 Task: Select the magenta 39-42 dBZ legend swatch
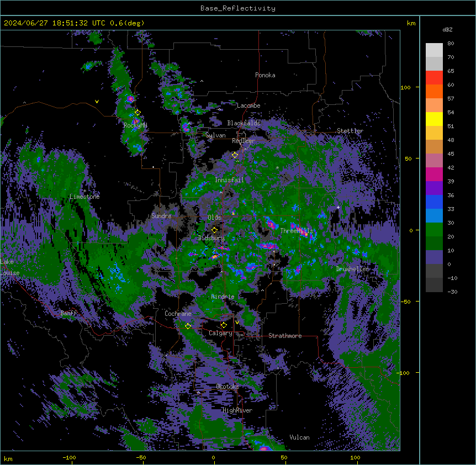pyautogui.click(x=434, y=174)
